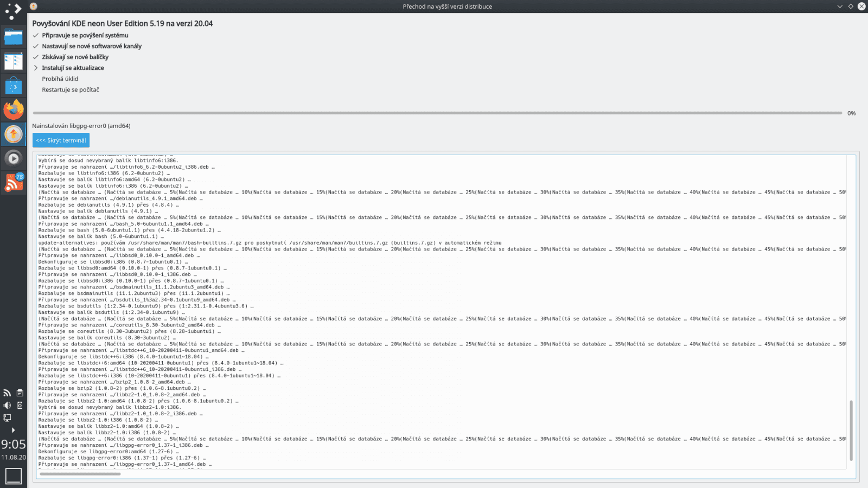
Task: Select the active distribution upgrade icon
Action: point(14,133)
